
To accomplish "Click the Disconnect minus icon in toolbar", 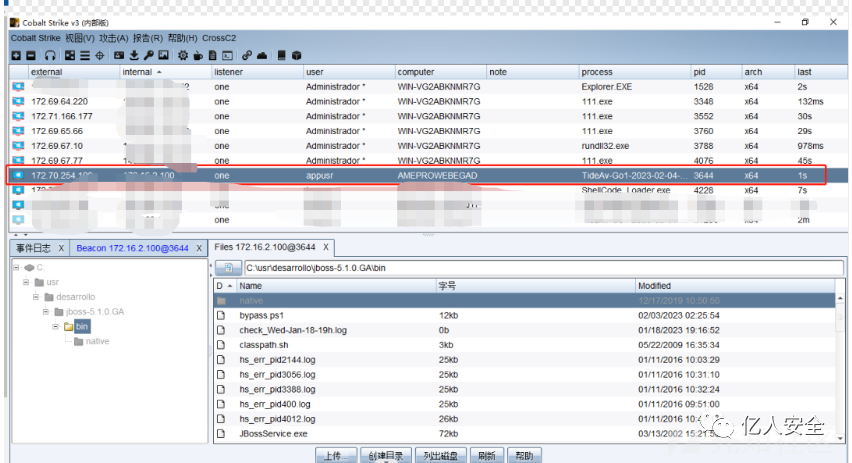I will pos(31,55).
